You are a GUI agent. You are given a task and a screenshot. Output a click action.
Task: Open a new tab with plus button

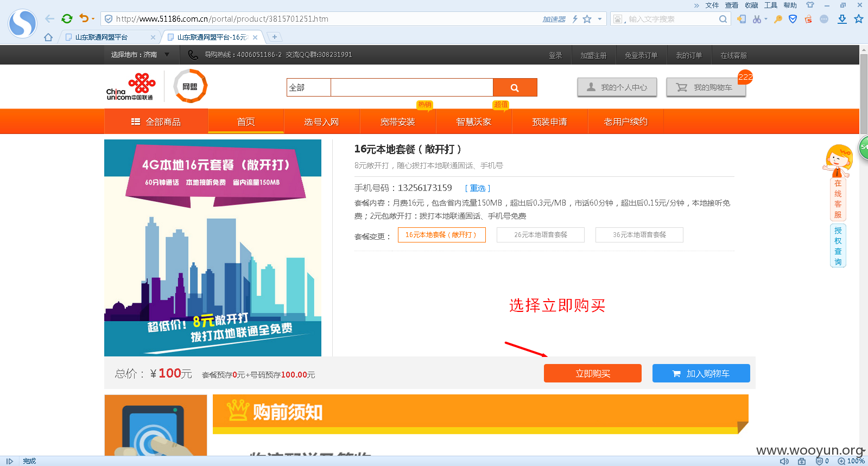coord(275,37)
